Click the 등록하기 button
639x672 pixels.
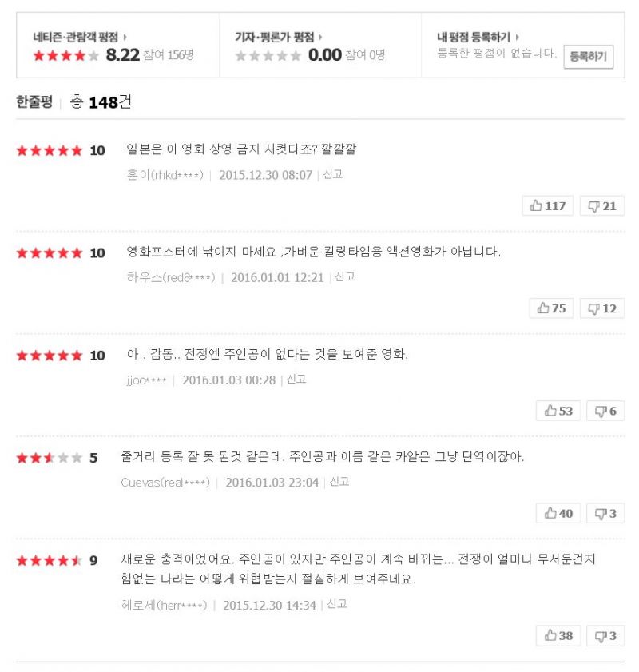click(x=588, y=56)
